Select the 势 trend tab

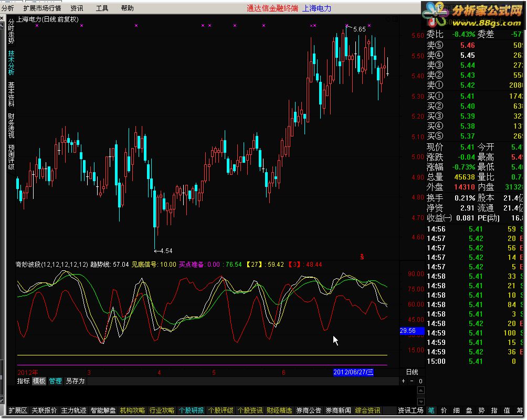coord(482,410)
